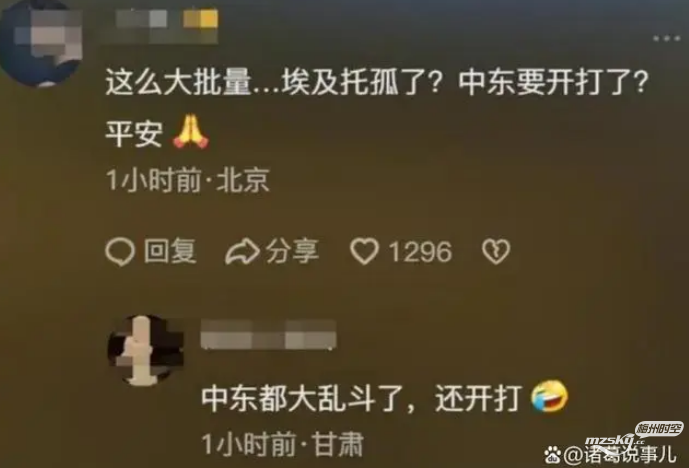Tap the share arrow icon
This screenshot has height=468, width=689.
(x=242, y=252)
